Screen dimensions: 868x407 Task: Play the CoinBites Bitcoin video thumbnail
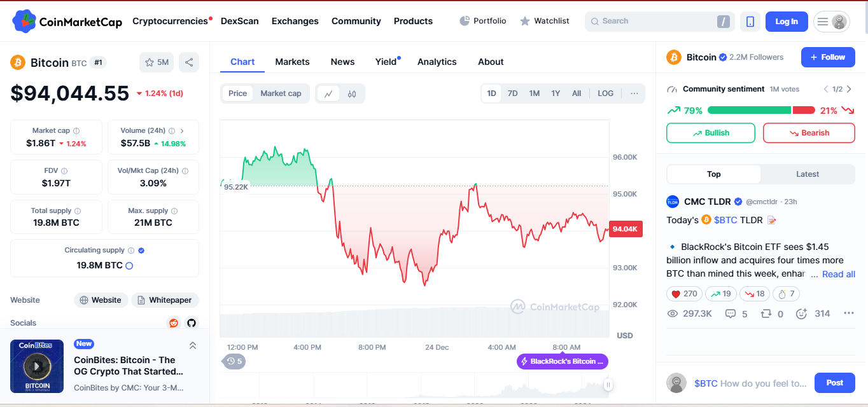(37, 366)
